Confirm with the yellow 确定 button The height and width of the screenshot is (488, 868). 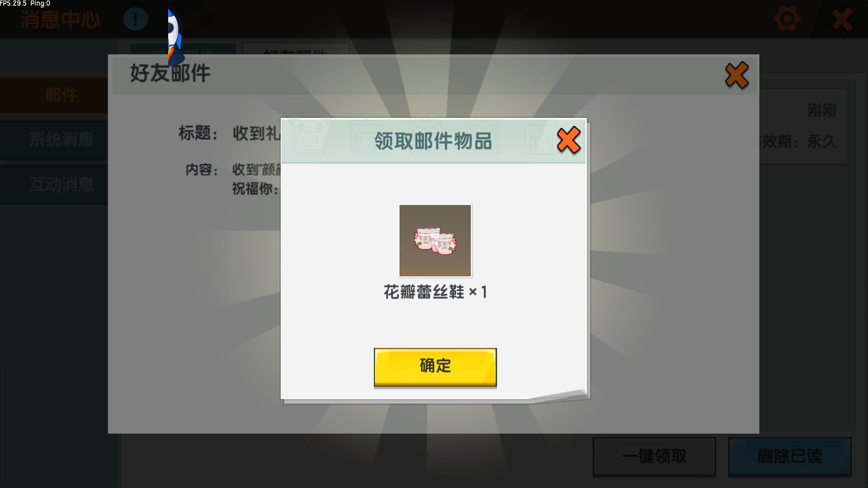(x=435, y=367)
